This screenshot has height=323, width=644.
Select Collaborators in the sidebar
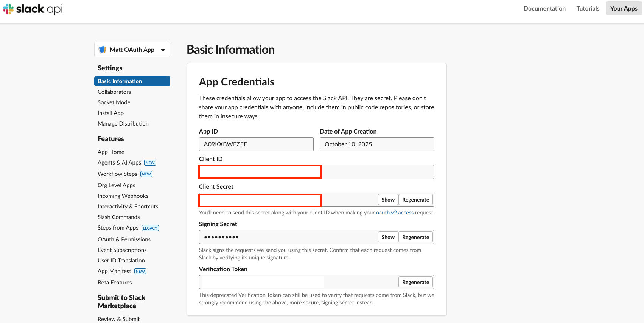[x=114, y=92]
